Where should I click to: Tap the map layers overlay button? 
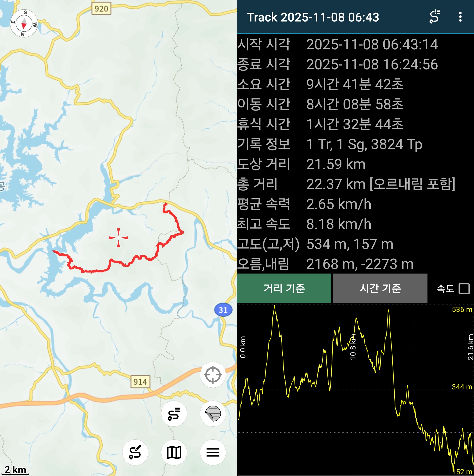(213, 414)
